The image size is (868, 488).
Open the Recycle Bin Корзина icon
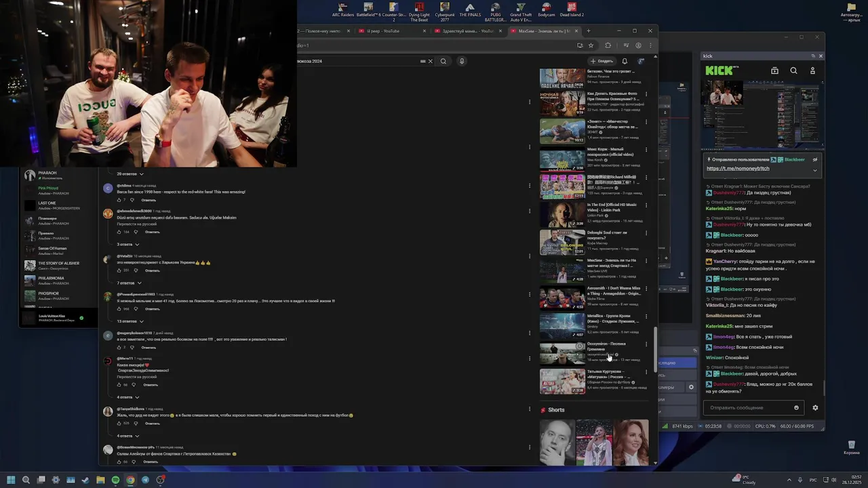click(851, 447)
